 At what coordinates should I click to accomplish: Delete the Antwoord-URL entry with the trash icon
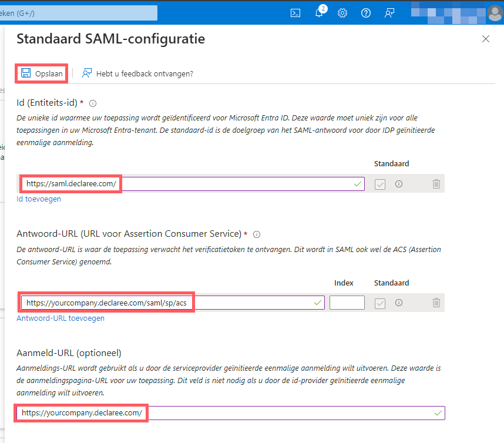(x=436, y=303)
